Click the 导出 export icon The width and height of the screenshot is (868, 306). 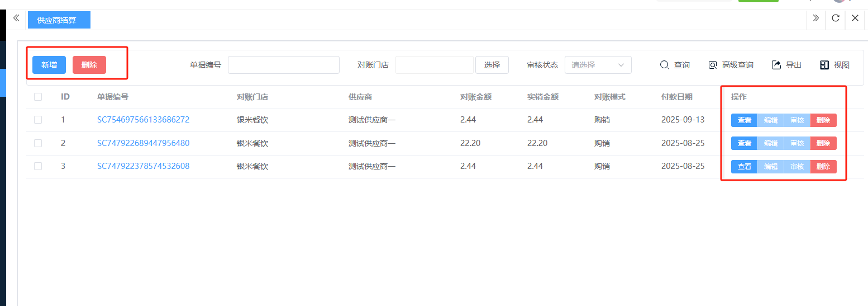coord(776,65)
